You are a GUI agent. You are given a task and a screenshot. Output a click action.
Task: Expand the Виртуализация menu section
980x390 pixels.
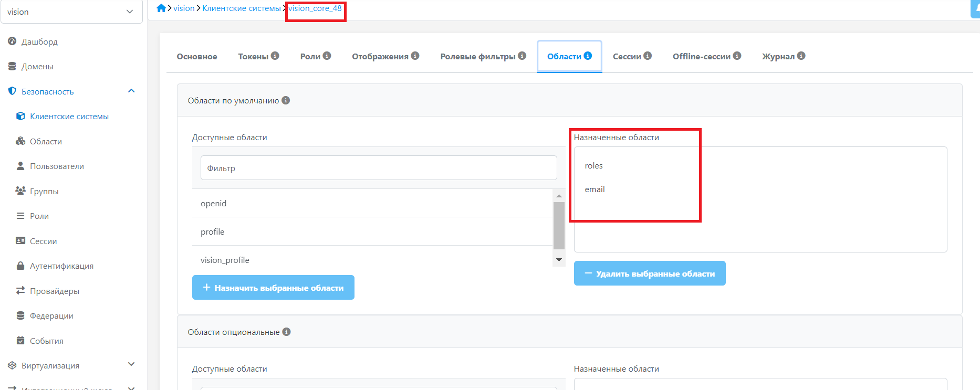click(131, 365)
